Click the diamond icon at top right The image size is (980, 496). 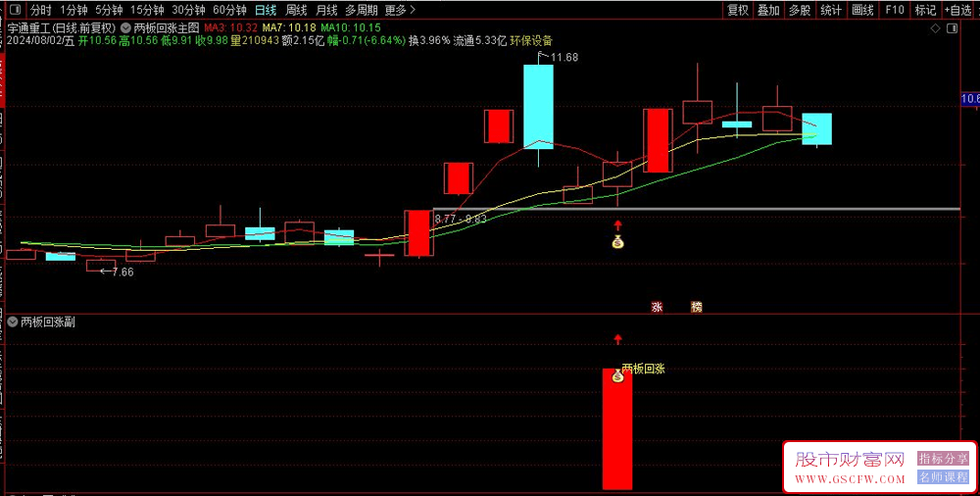point(936,28)
